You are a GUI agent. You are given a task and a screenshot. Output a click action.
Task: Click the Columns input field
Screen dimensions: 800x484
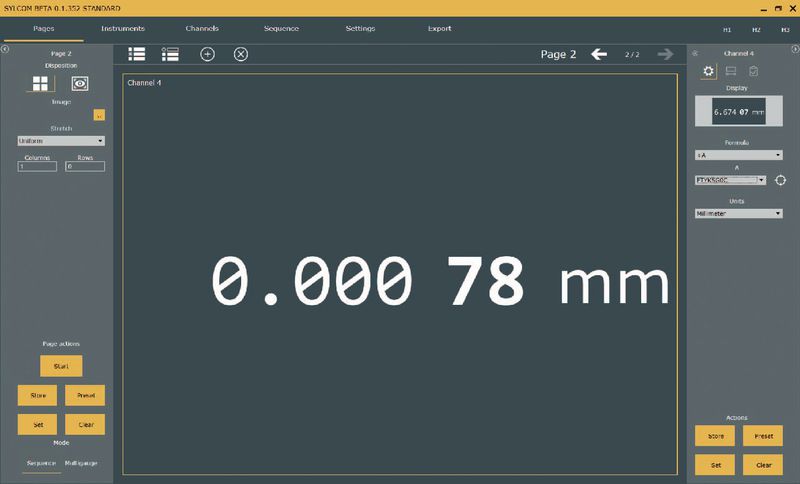point(37,166)
